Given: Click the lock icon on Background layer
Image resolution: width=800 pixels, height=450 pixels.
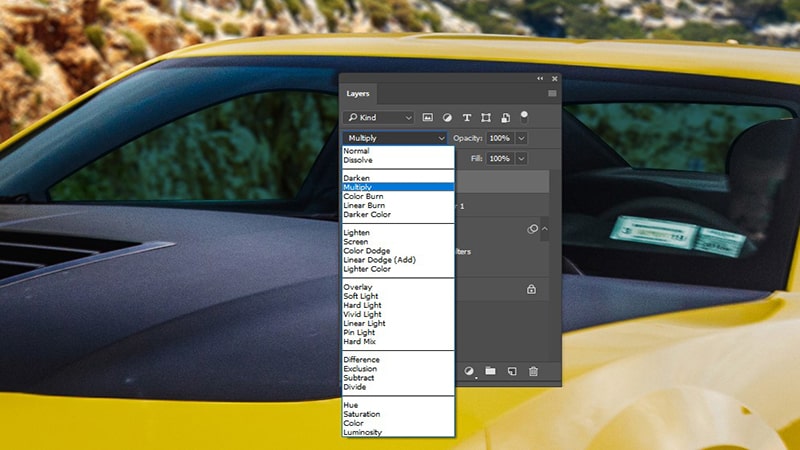Looking at the screenshot, I should (531, 289).
